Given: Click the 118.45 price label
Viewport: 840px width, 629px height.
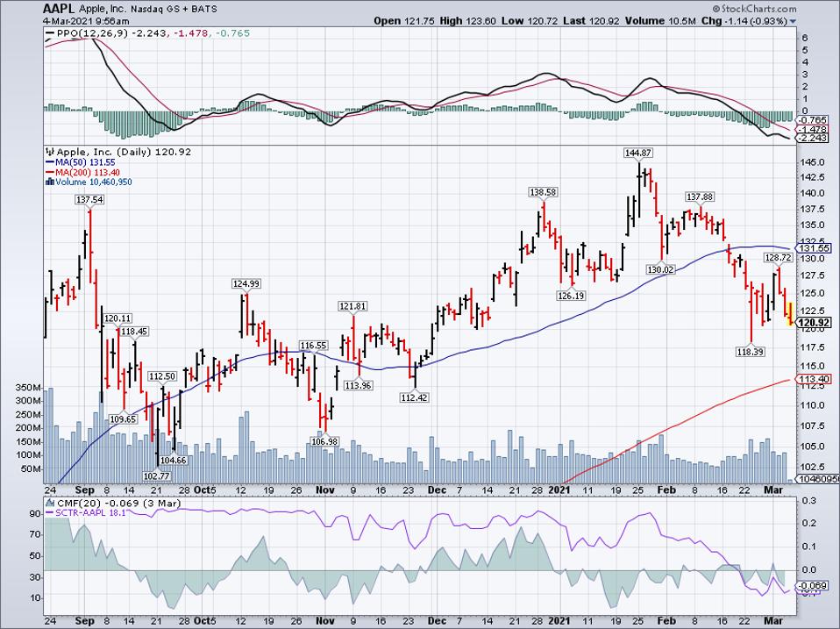Looking at the screenshot, I should click(x=134, y=332).
